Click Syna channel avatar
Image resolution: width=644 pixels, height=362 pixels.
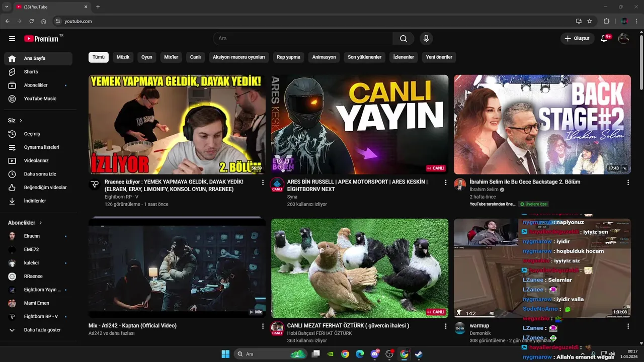tap(277, 185)
